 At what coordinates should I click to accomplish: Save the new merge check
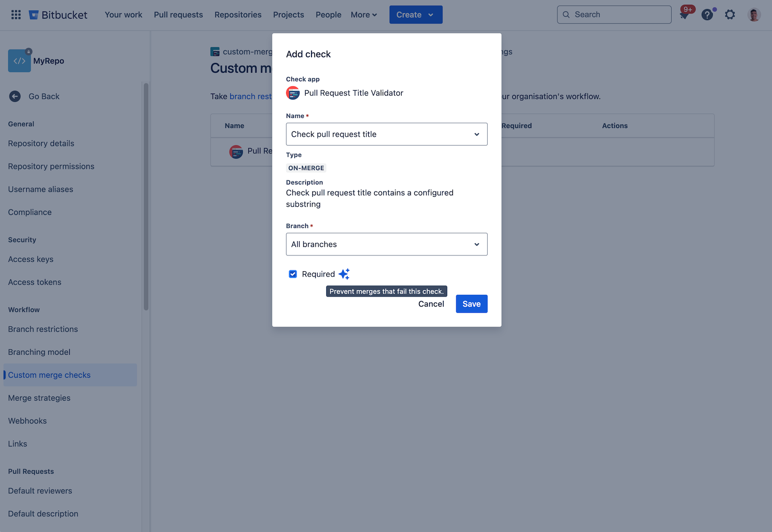tap(471, 304)
